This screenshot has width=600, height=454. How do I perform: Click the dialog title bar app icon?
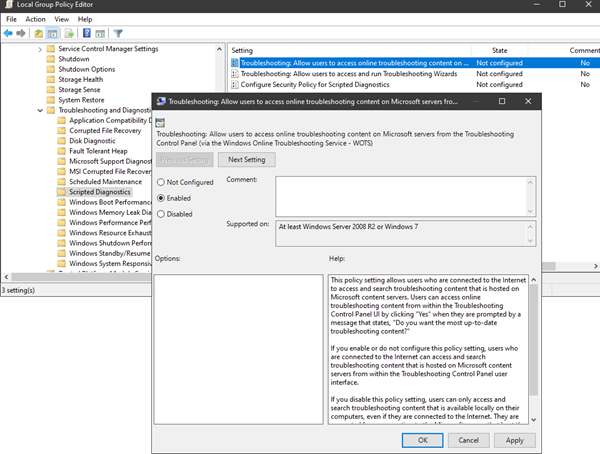[x=161, y=101]
